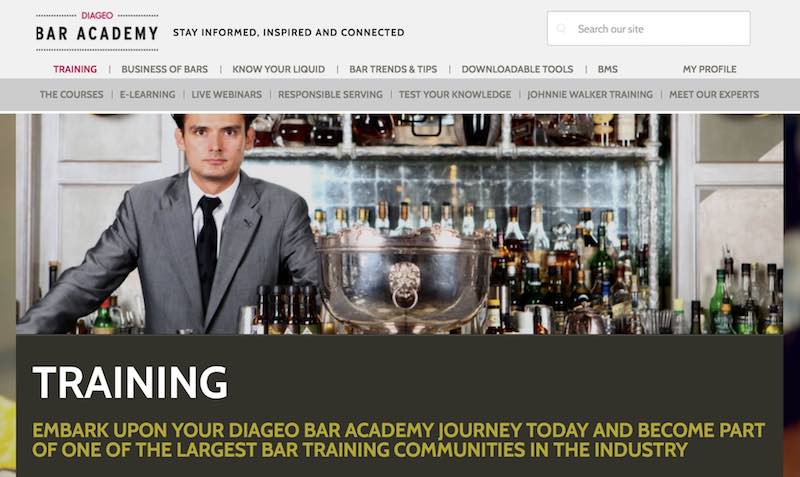Image resolution: width=800 pixels, height=477 pixels.
Task: Select Downloadable Tools in navigation
Action: [x=517, y=69]
